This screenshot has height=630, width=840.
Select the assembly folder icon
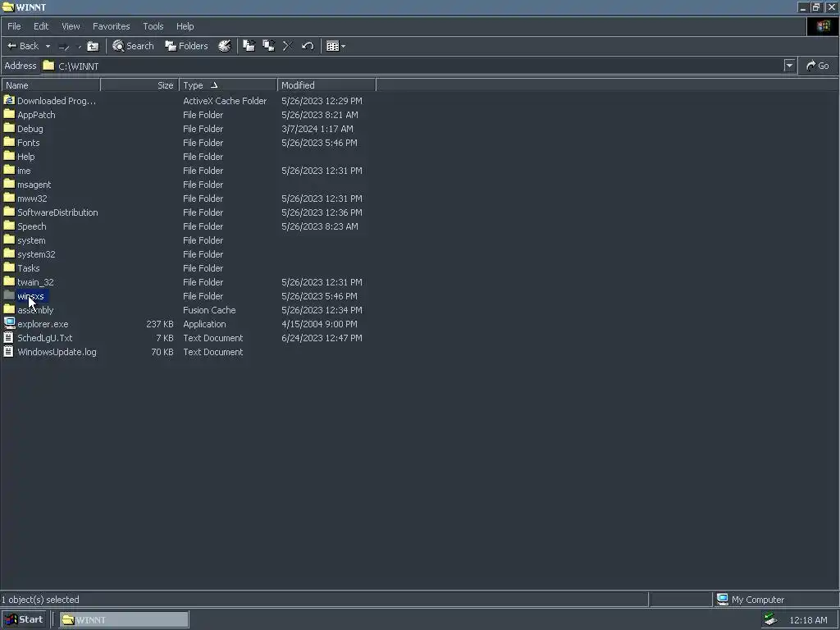pos(9,309)
